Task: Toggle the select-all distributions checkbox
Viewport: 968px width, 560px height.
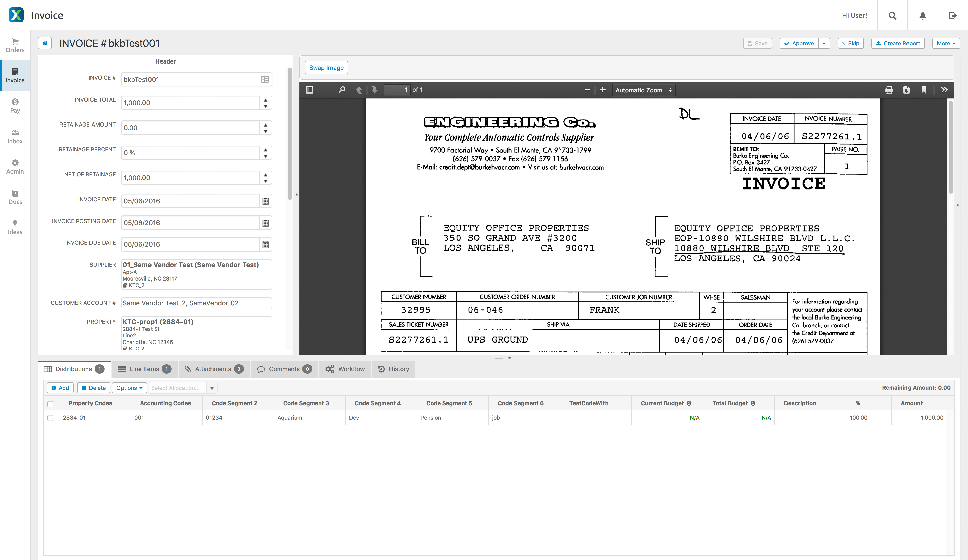Action: (x=50, y=404)
